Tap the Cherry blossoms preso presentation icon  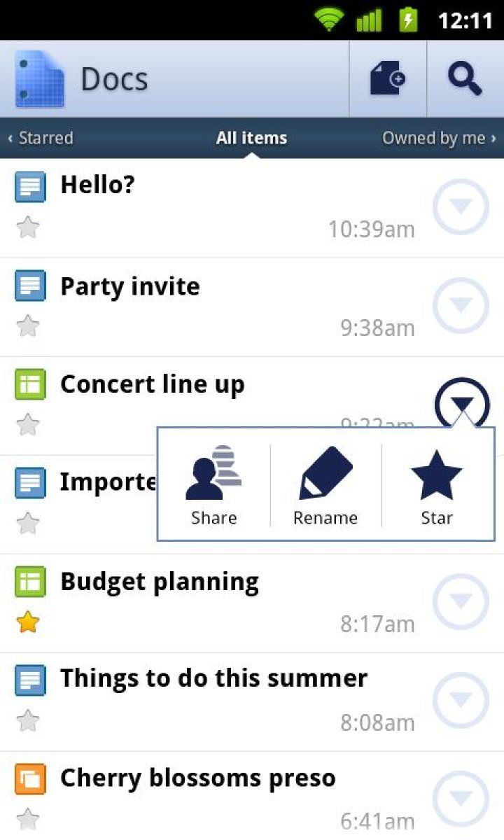click(x=30, y=778)
